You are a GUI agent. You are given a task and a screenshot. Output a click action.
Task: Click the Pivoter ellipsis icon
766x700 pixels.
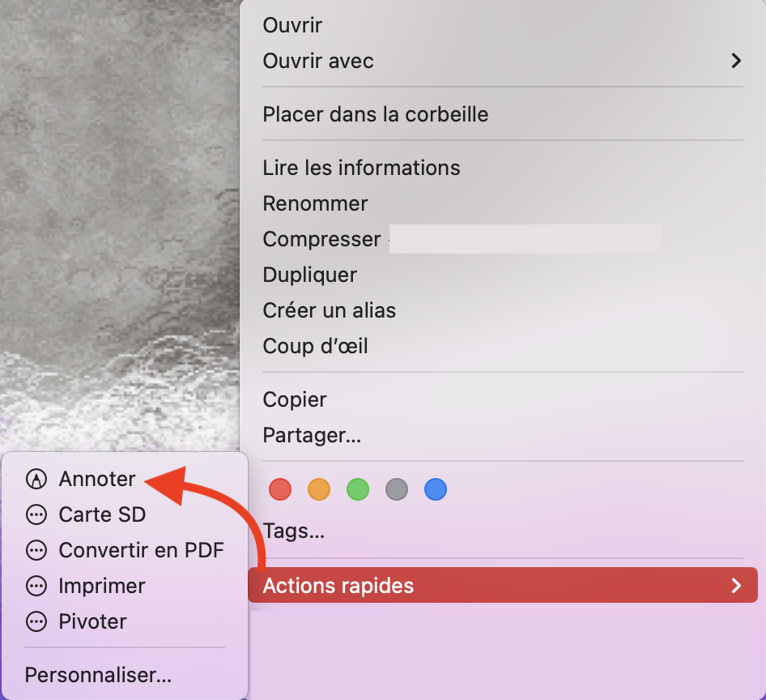tap(36, 622)
